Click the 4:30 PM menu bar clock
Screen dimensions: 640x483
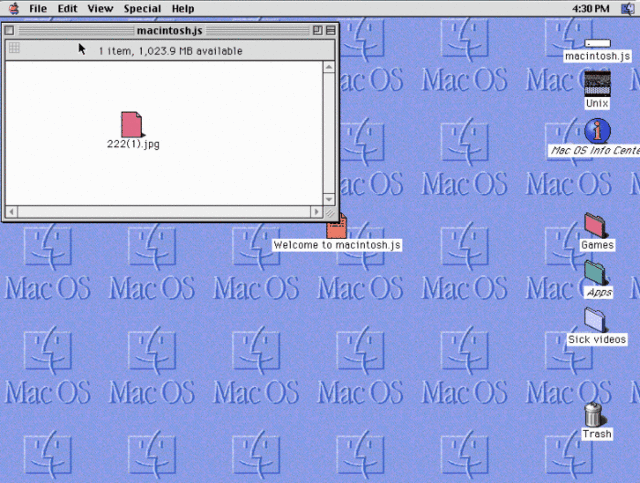click(x=590, y=9)
